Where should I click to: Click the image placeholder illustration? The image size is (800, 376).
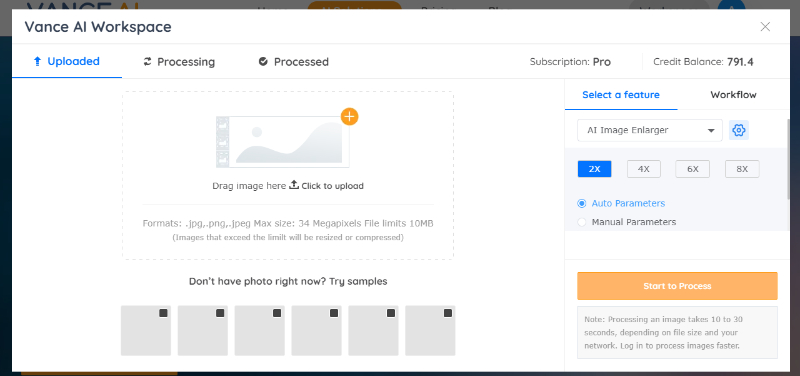[283, 142]
